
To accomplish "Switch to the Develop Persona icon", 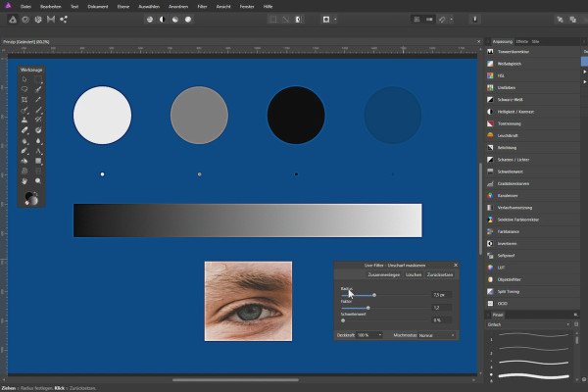I will point(38,20).
